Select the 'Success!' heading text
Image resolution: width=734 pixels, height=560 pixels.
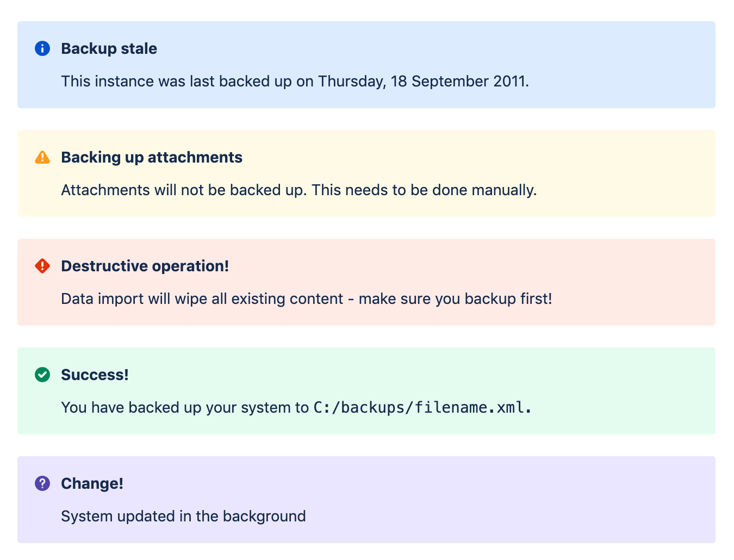click(x=95, y=375)
